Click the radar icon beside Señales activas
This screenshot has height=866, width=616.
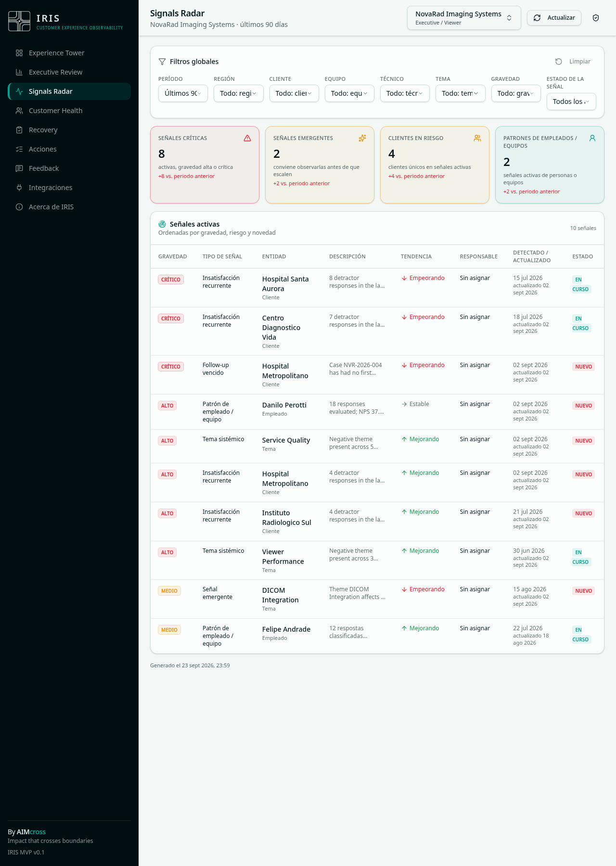click(x=162, y=224)
